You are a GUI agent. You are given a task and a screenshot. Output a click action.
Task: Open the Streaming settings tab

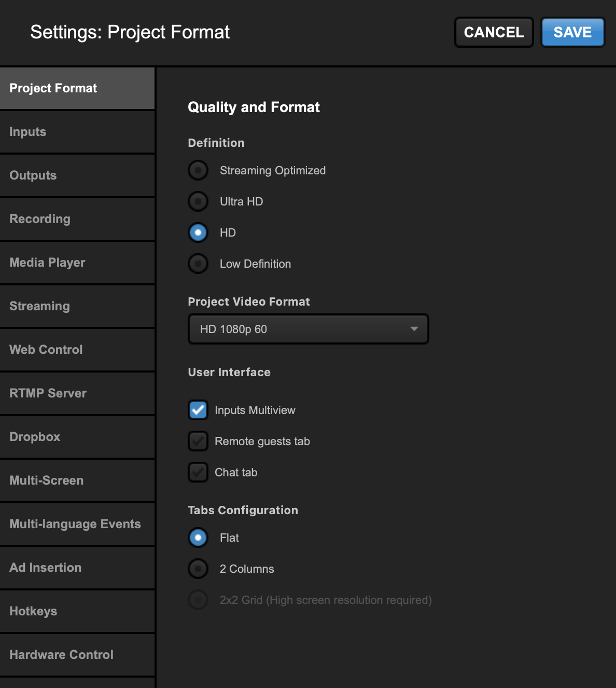click(77, 306)
